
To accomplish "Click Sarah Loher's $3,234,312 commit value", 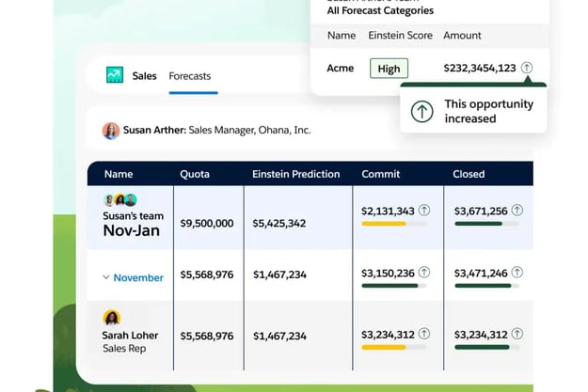I will [x=388, y=335].
